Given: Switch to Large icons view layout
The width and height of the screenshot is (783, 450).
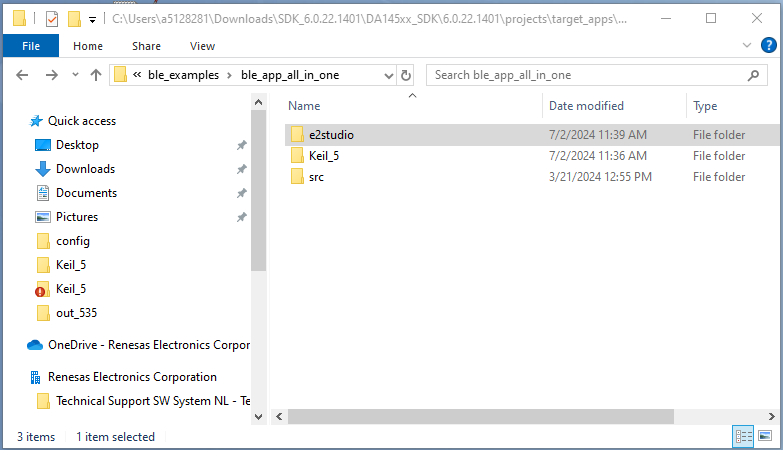Looking at the screenshot, I should pyautogui.click(x=765, y=436).
